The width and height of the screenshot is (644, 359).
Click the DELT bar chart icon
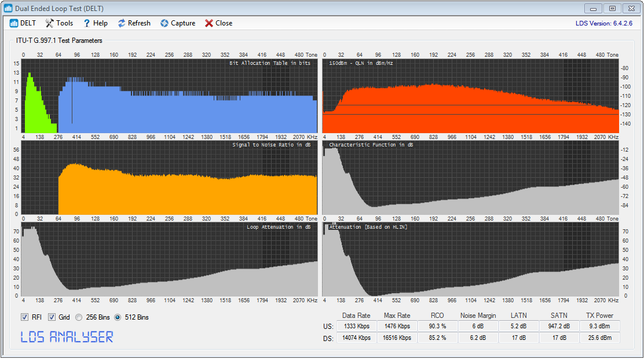14,23
